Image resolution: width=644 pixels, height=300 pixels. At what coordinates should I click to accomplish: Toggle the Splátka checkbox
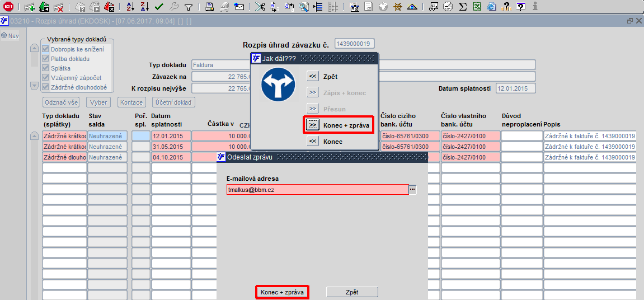point(46,68)
